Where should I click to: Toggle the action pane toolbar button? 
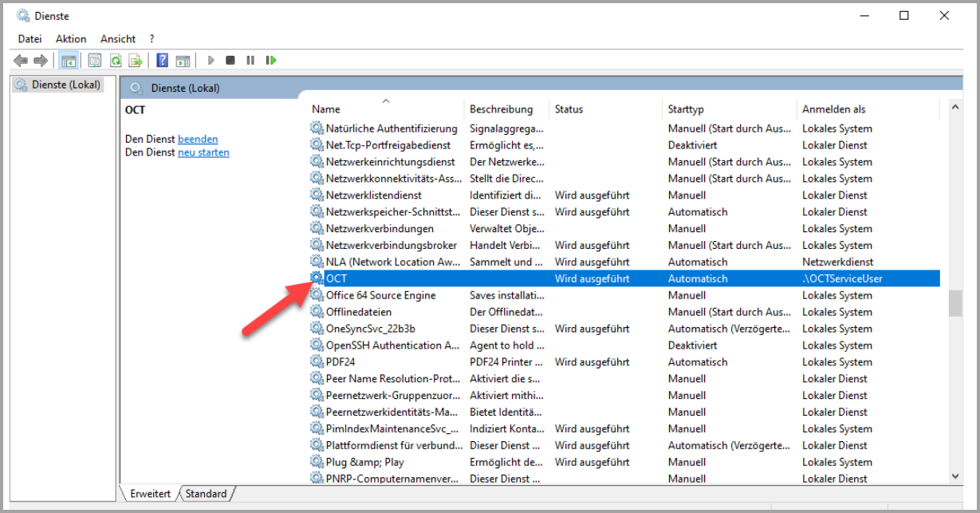point(183,61)
